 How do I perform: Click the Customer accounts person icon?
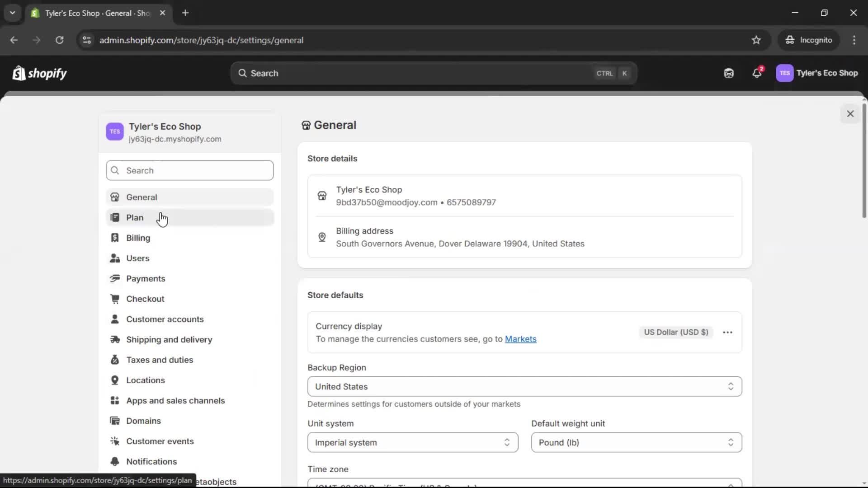coord(115,319)
